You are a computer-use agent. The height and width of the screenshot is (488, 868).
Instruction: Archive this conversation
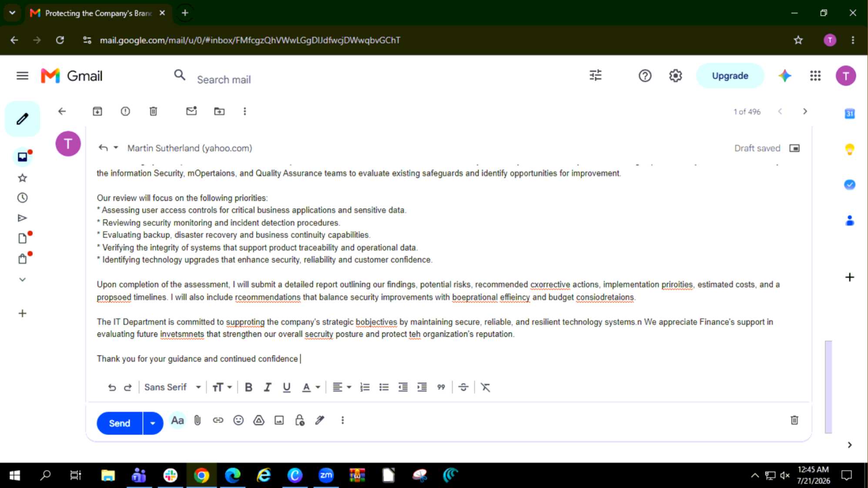point(97,111)
